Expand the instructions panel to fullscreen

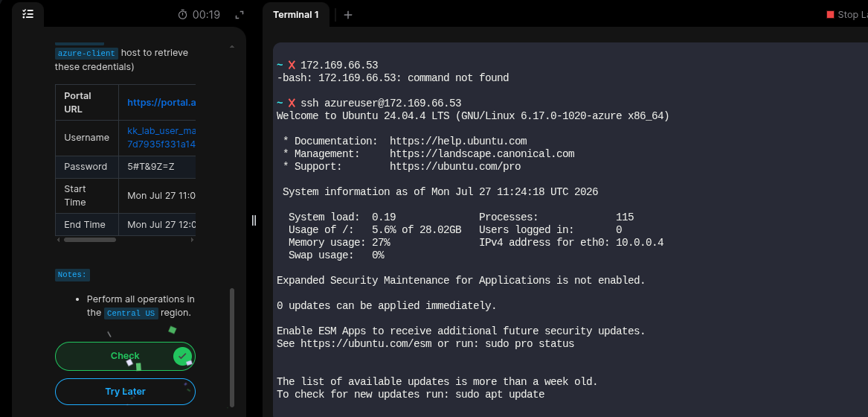239,15
